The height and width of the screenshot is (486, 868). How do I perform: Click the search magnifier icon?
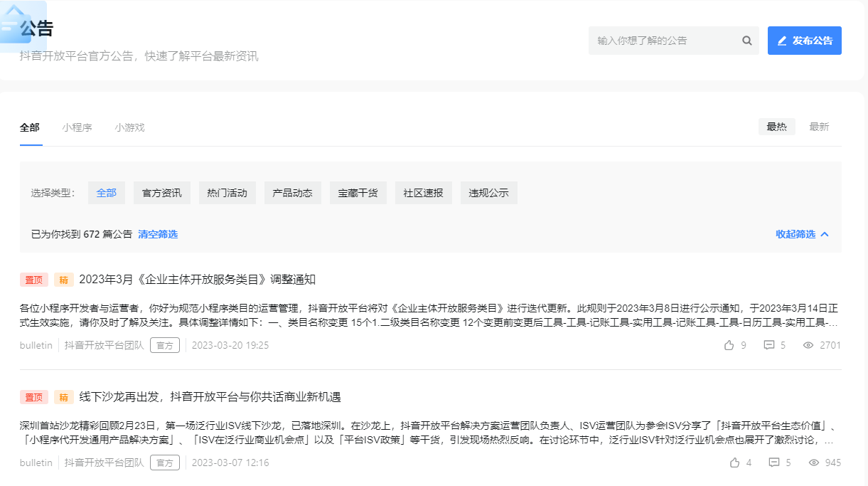(746, 41)
